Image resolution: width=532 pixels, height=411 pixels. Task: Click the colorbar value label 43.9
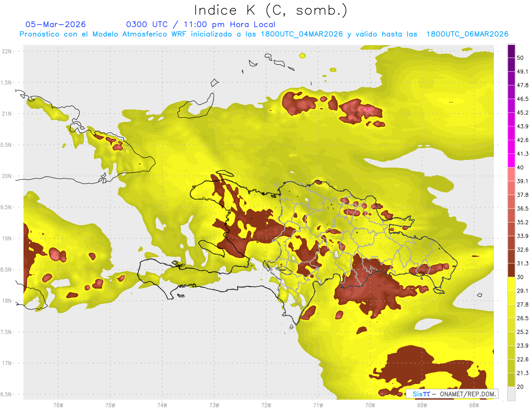coord(523,126)
